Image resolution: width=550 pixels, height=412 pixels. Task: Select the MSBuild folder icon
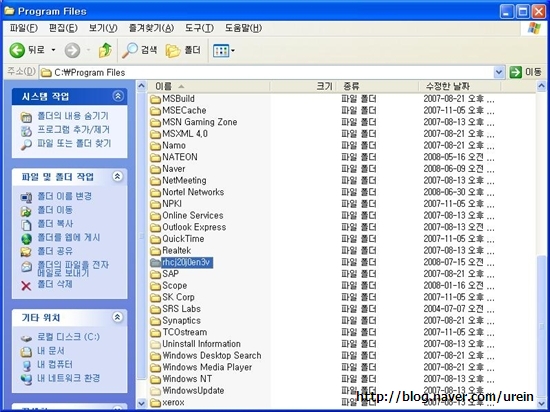[155, 99]
